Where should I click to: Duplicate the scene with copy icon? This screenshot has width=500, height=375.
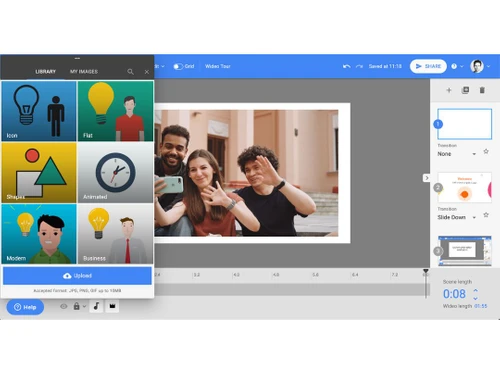(x=466, y=90)
